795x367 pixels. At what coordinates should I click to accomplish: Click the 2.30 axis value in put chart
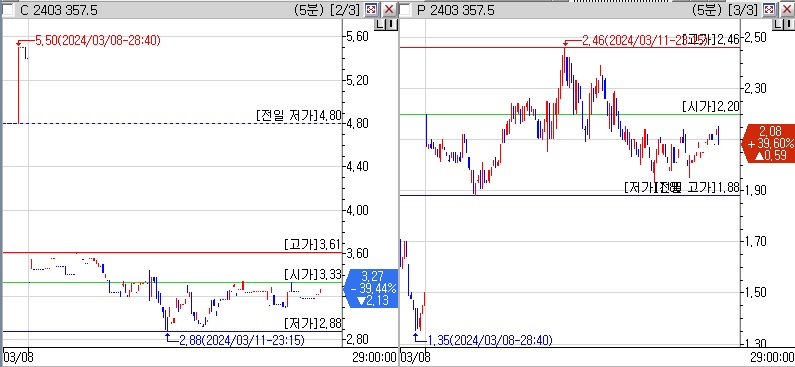756,89
